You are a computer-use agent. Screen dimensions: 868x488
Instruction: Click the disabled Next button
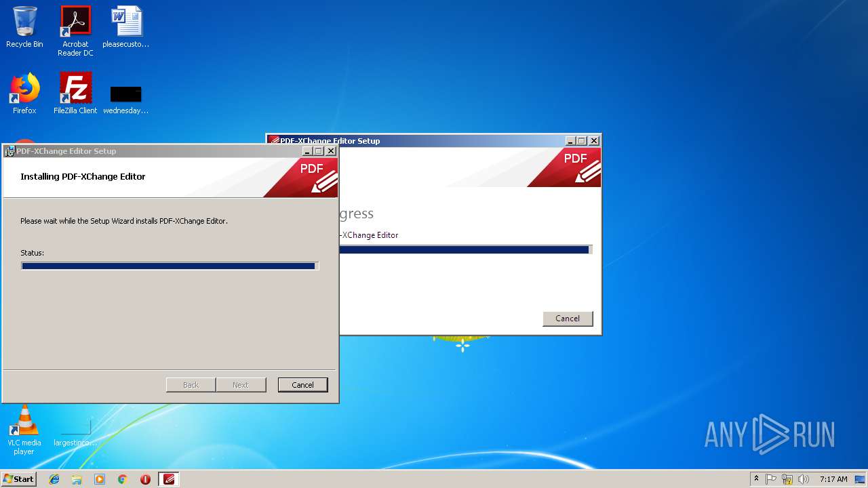(241, 385)
